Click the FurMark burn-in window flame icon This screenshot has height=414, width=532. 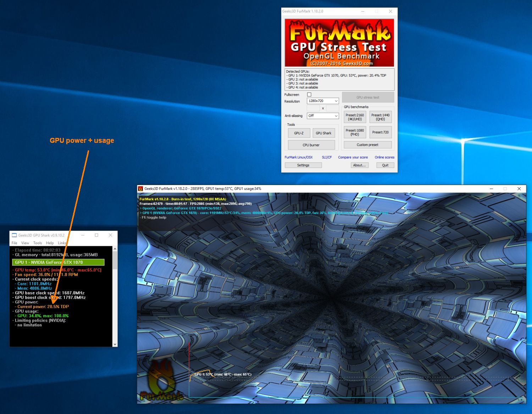[x=140, y=189]
